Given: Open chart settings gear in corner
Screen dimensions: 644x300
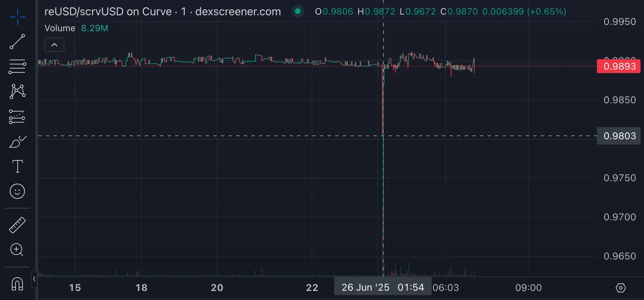Looking at the screenshot, I should click(620, 288).
